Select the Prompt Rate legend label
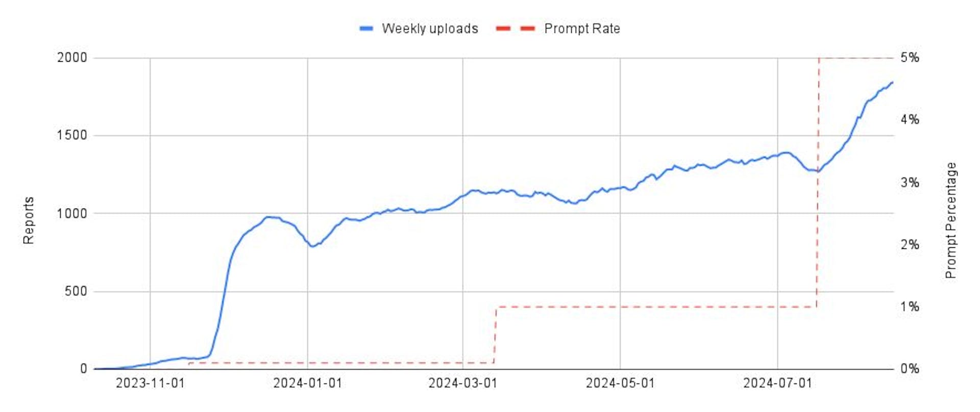980x412 pixels. (x=582, y=29)
